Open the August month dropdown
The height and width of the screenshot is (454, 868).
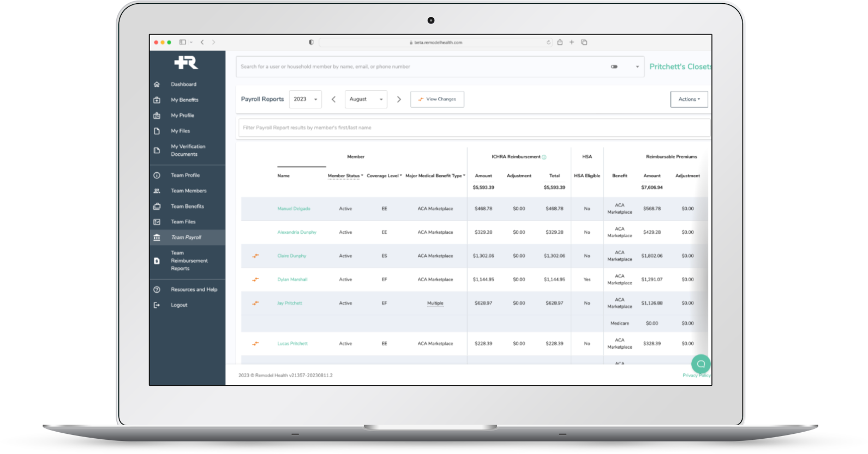coord(366,99)
